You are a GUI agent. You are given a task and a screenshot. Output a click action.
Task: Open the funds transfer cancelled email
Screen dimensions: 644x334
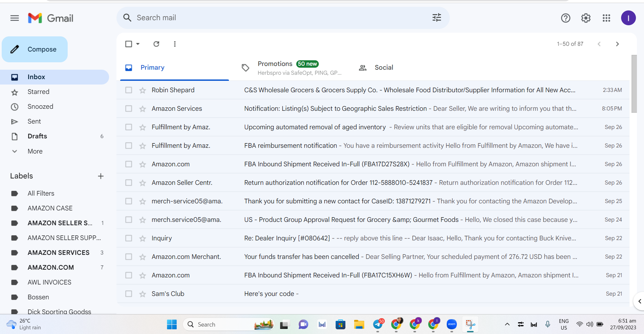click(x=373, y=257)
